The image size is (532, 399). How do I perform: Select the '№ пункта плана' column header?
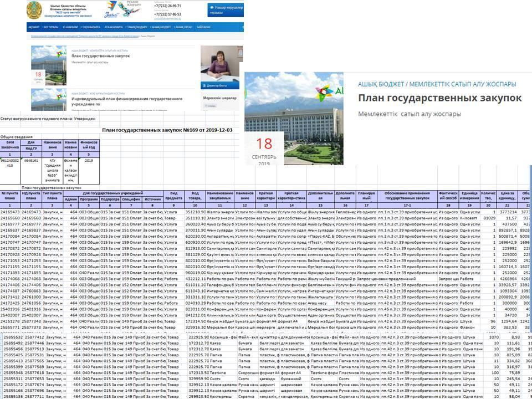pos(10,196)
